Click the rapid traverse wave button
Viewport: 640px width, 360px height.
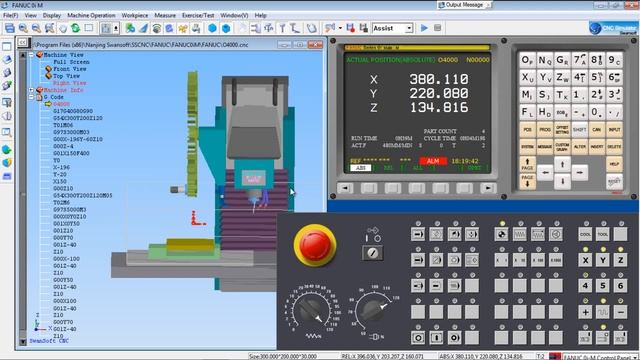(603, 312)
